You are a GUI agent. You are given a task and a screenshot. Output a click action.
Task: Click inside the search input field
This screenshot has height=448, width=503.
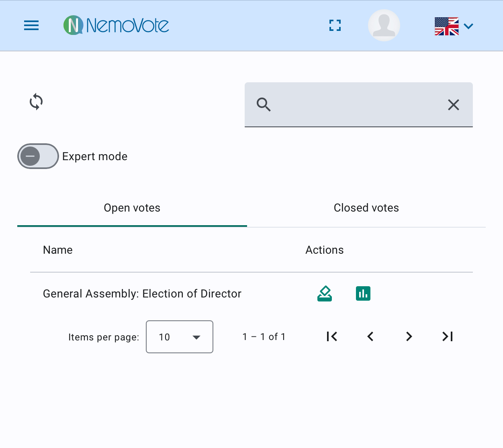click(358, 105)
